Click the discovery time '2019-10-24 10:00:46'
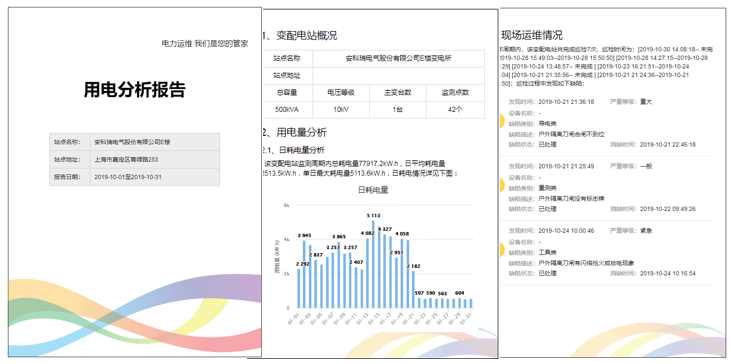The width and height of the screenshot is (731, 364). [566, 230]
